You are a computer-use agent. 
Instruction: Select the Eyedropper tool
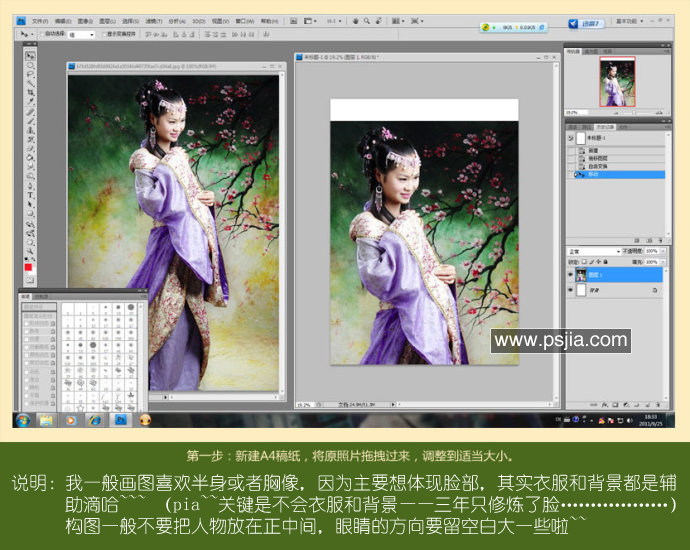pyautogui.click(x=30, y=102)
